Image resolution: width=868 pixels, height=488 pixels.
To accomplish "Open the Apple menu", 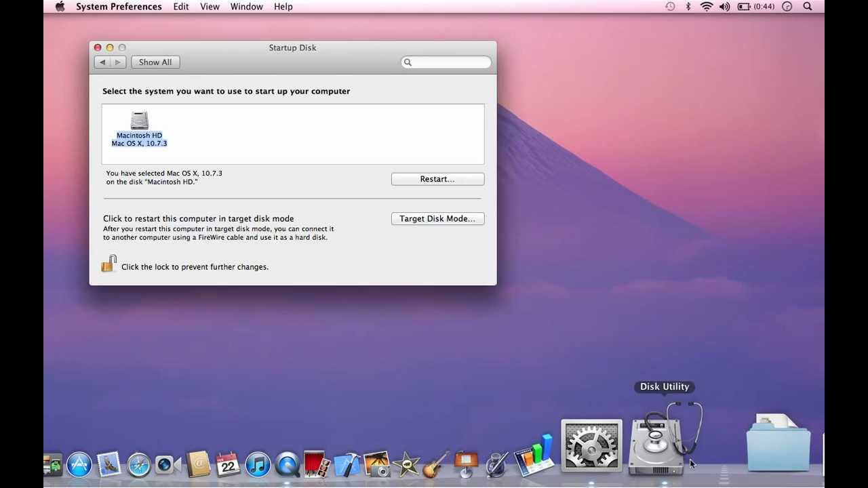I will coord(60,6).
